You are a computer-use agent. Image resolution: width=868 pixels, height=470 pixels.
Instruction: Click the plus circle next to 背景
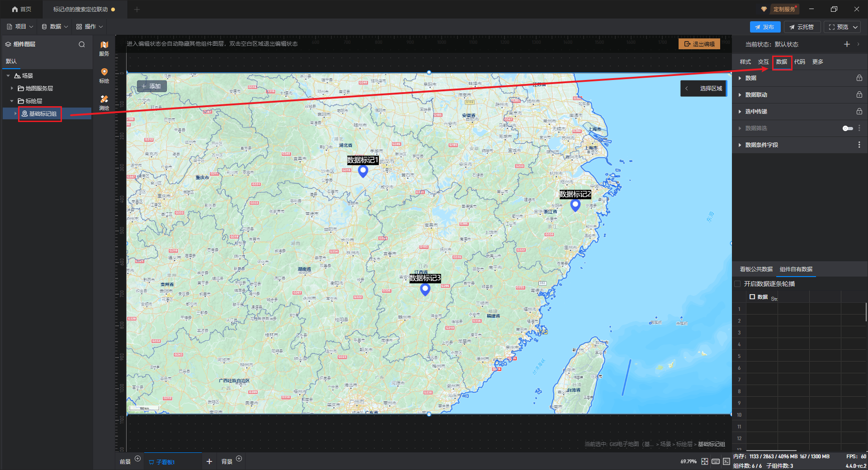coord(239,459)
